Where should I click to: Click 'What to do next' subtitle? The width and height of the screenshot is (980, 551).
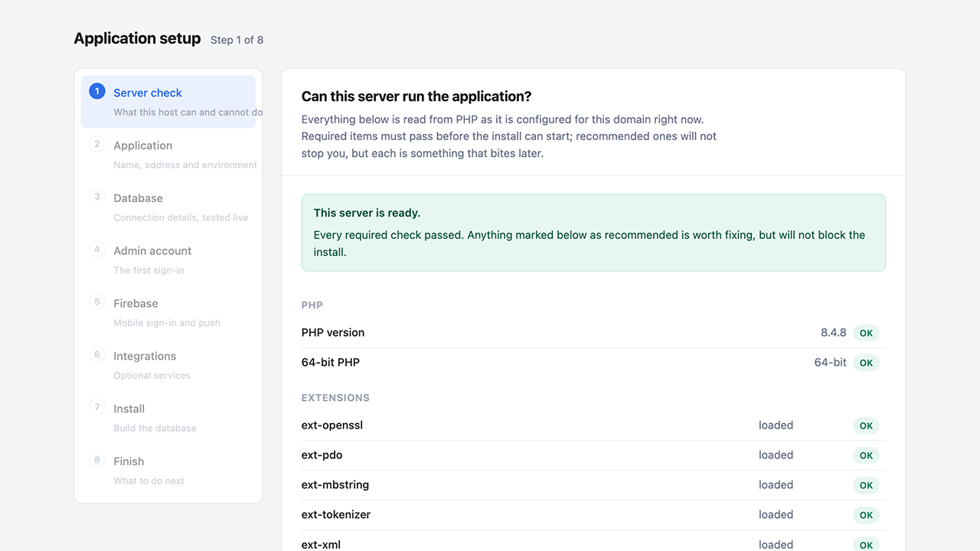click(x=149, y=481)
